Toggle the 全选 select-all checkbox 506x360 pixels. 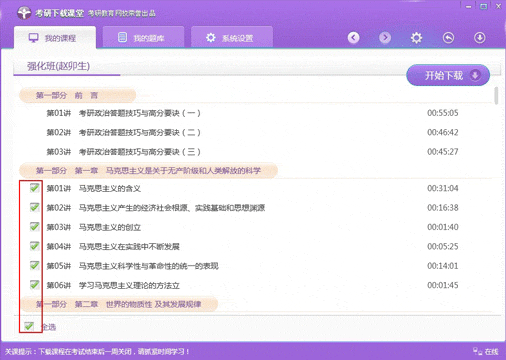coord(29,326)
